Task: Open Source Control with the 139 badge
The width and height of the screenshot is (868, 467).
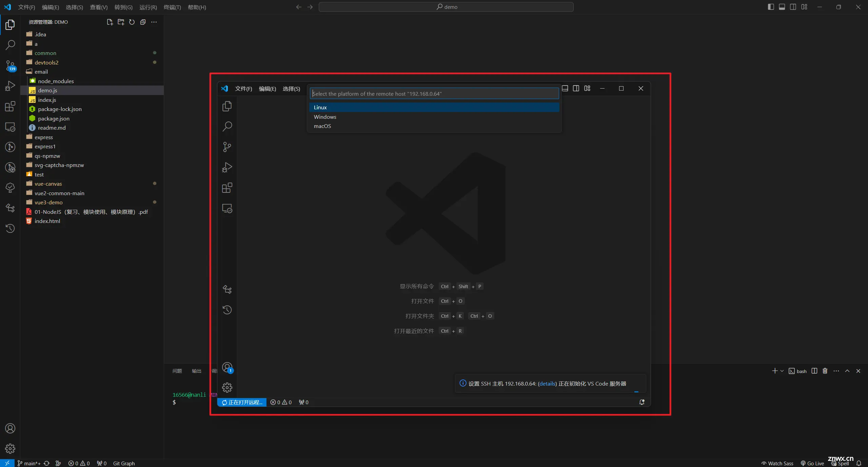Action: (10, 66)
